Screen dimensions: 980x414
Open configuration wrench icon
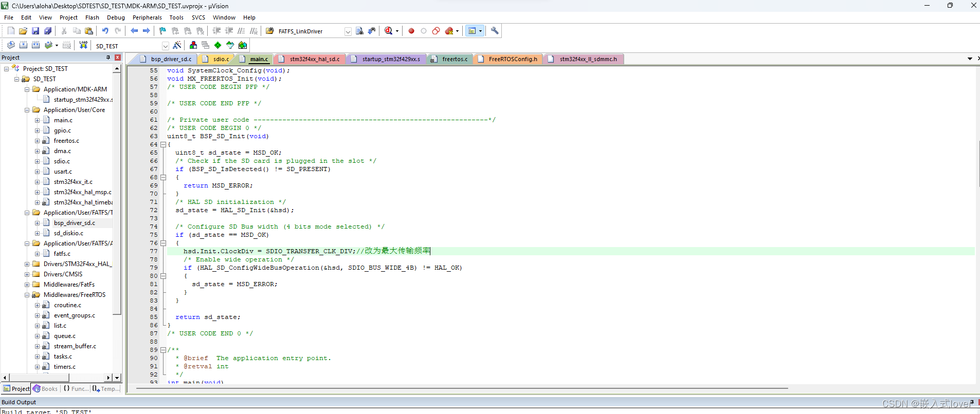coord(495,31)
